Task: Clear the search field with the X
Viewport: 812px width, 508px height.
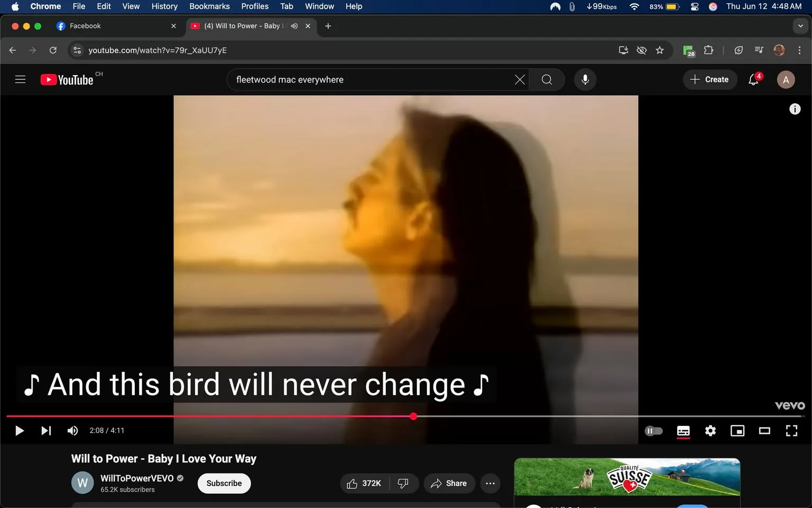Action: 519,79
